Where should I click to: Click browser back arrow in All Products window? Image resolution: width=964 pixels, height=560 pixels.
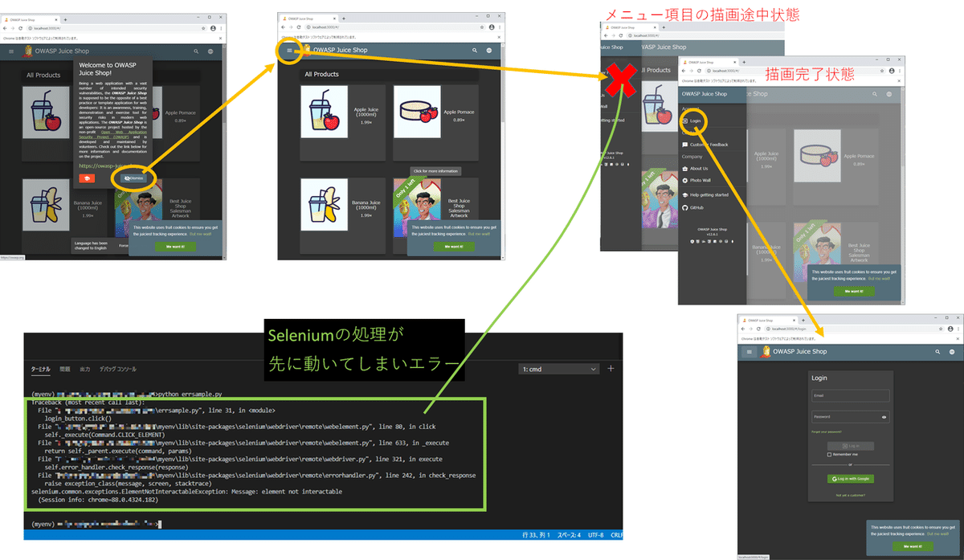click(x=283, y=28)
